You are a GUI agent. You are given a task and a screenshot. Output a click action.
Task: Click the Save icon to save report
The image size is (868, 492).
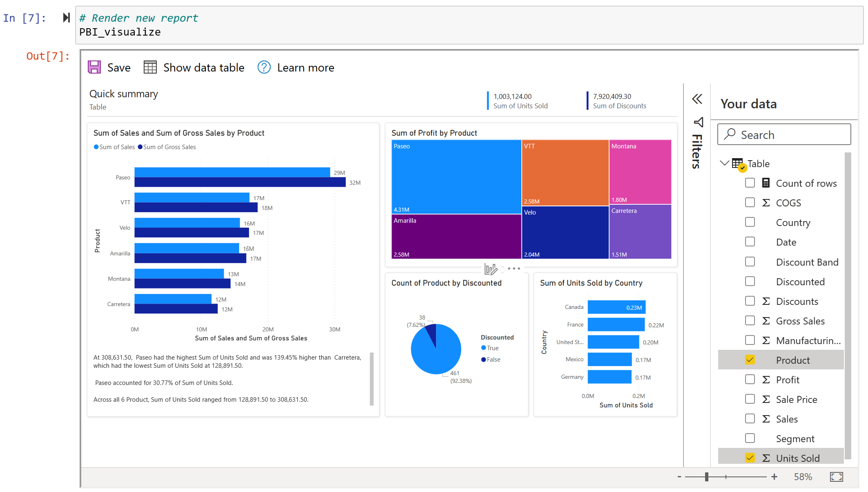(x=95, y=67)
